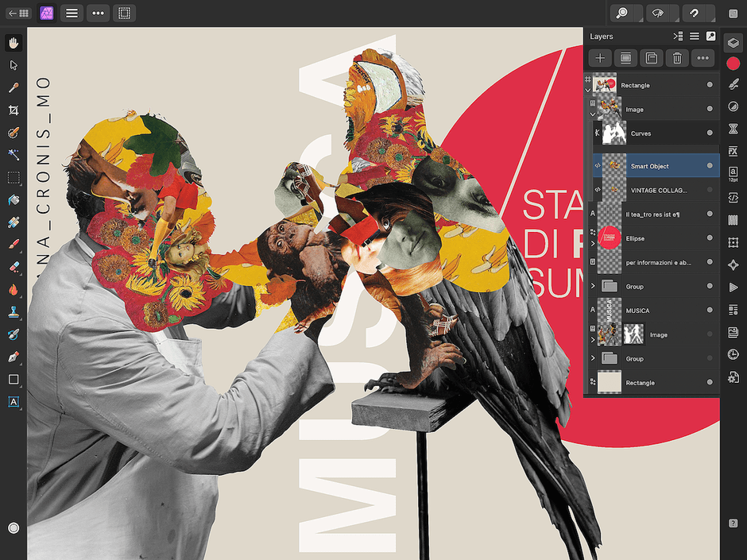The image size is (747, 560).
Task: Select the vector Pen tool
Action: (14, 357)
